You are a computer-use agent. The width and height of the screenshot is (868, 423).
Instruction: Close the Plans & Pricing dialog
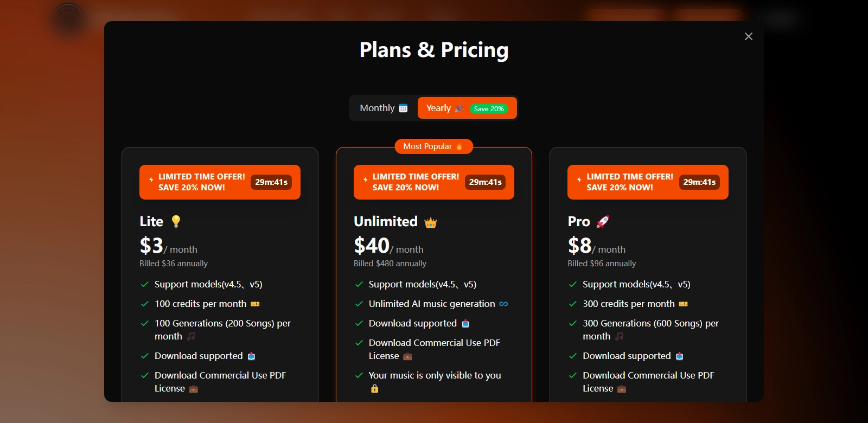click(x=749, y=36)
